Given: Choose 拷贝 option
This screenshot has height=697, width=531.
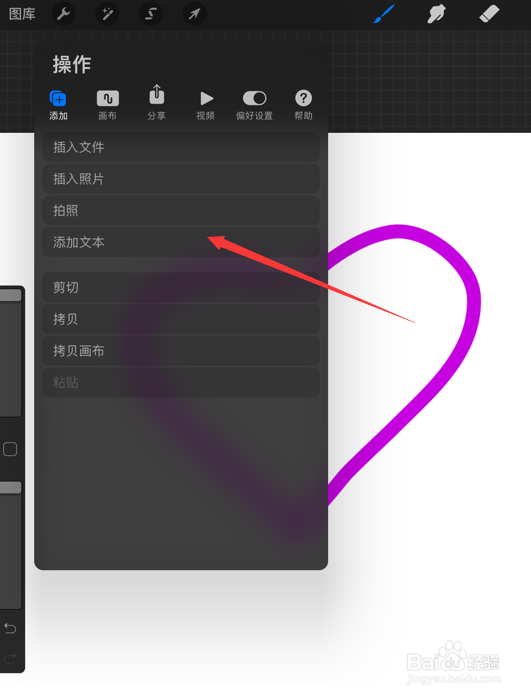Looking at the screenshot, I should point(181,319).
